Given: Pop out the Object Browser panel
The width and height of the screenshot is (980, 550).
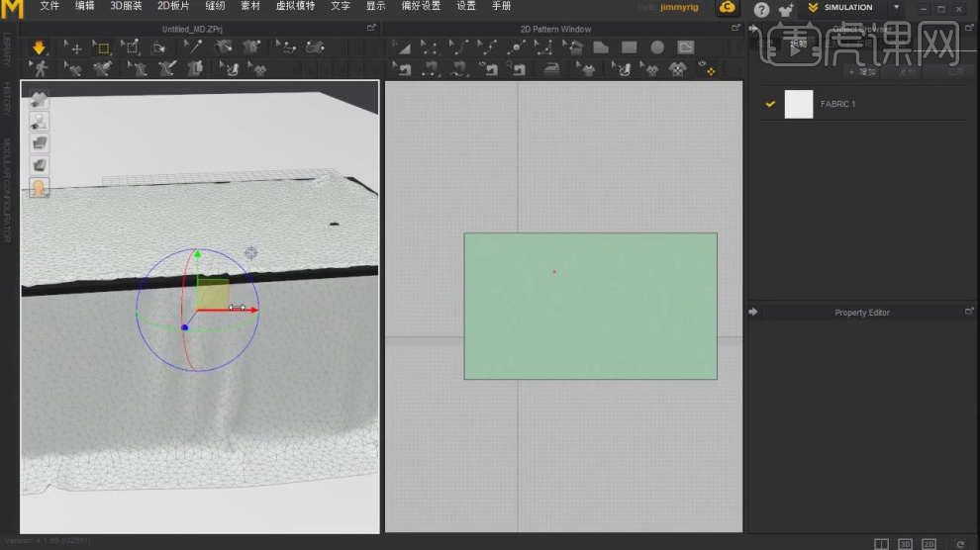Looking at the screenshot, I should 969,28.
